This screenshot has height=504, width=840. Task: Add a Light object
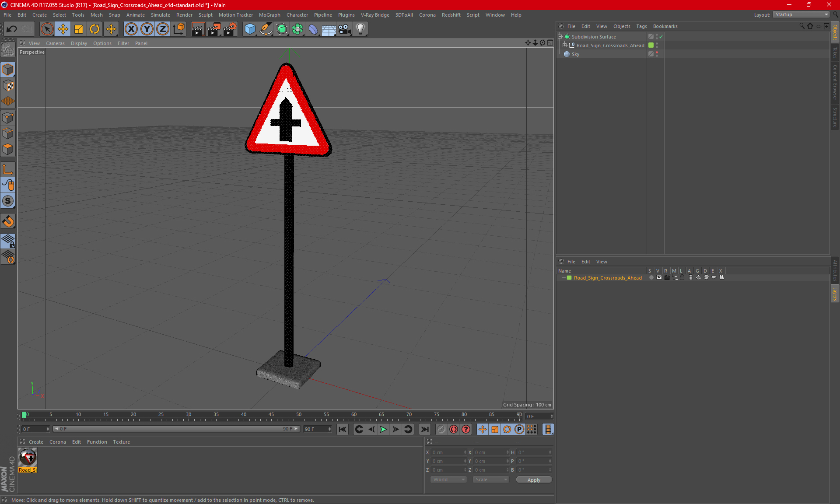click(x=360, y=29)
